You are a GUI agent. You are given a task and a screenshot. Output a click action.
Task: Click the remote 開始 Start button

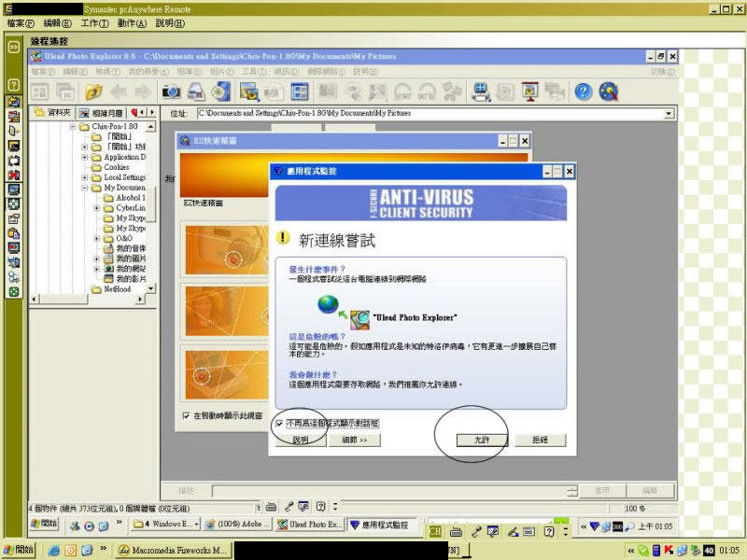click(x=44, y=524)
